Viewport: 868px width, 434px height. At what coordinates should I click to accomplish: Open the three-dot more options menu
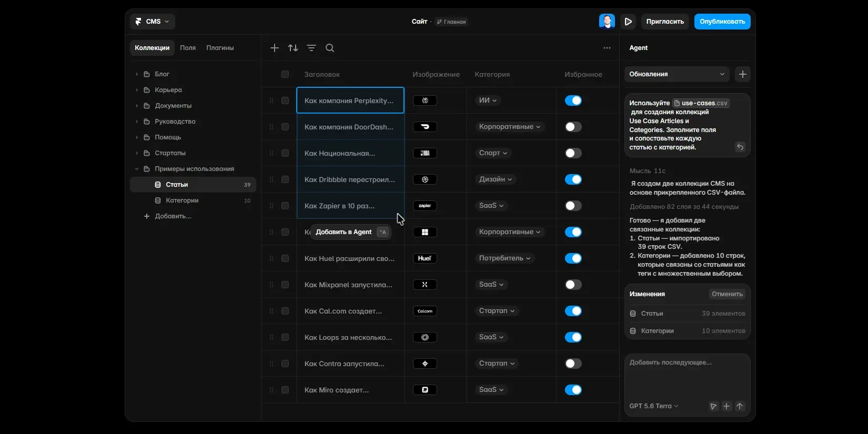point(607,48)
